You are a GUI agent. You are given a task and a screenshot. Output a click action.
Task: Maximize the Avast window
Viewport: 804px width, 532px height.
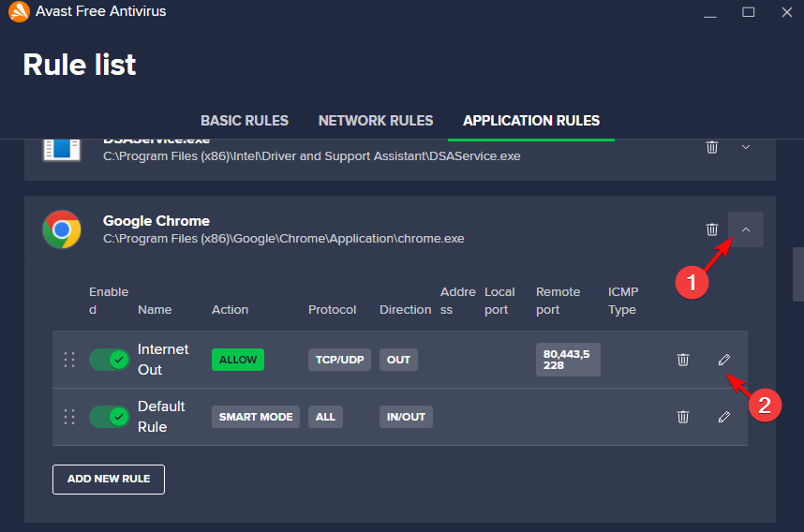click(748, 12)
